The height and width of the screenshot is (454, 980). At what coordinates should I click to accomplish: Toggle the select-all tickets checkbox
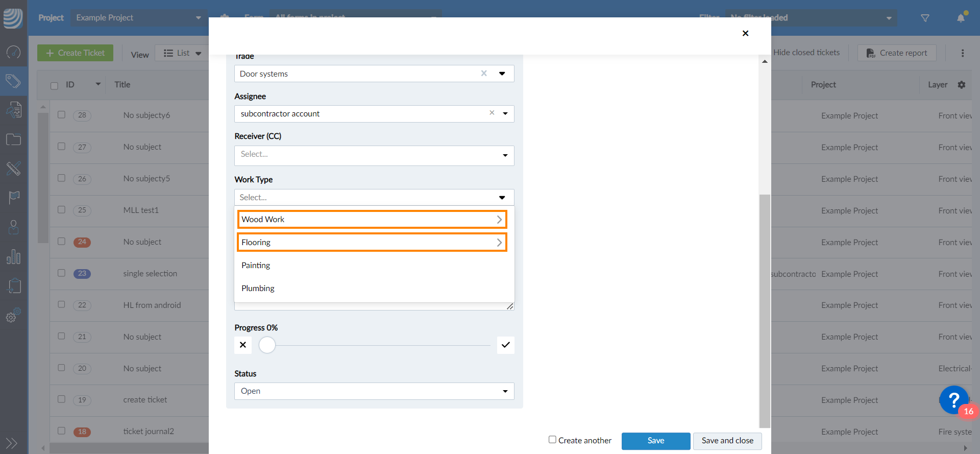pyautogui.click(x=54, y=85)
